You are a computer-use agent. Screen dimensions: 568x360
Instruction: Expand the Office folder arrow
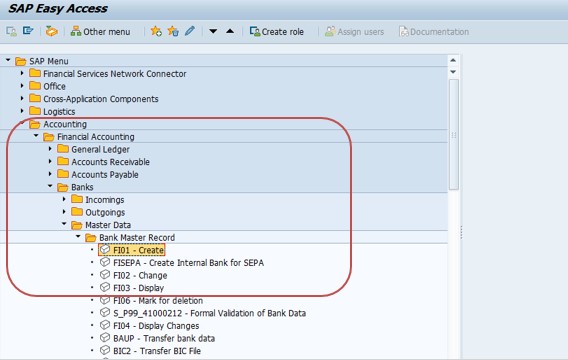[22, 86]
